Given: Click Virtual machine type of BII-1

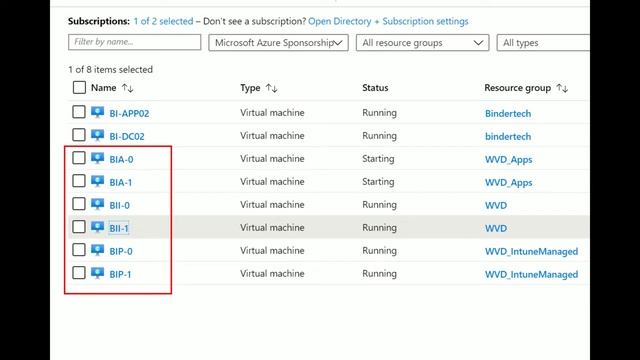Looking at the screenshot, I should [x=272, y=227].
